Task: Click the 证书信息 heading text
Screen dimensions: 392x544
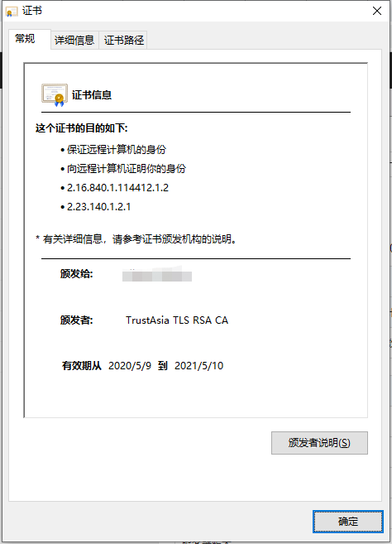Action: 92,94
